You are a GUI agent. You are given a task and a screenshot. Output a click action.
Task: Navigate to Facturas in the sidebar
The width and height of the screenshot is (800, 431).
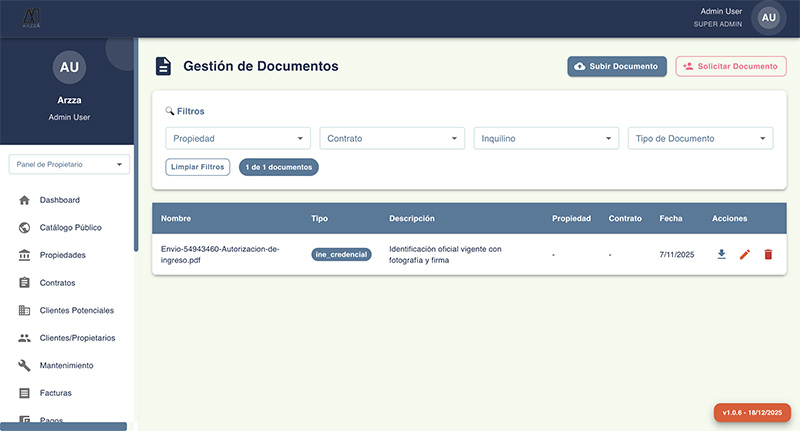(x=55, y=393)
